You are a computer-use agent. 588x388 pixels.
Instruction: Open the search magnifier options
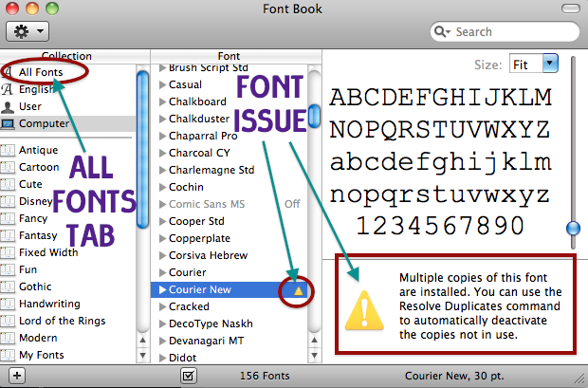point(441,32)
